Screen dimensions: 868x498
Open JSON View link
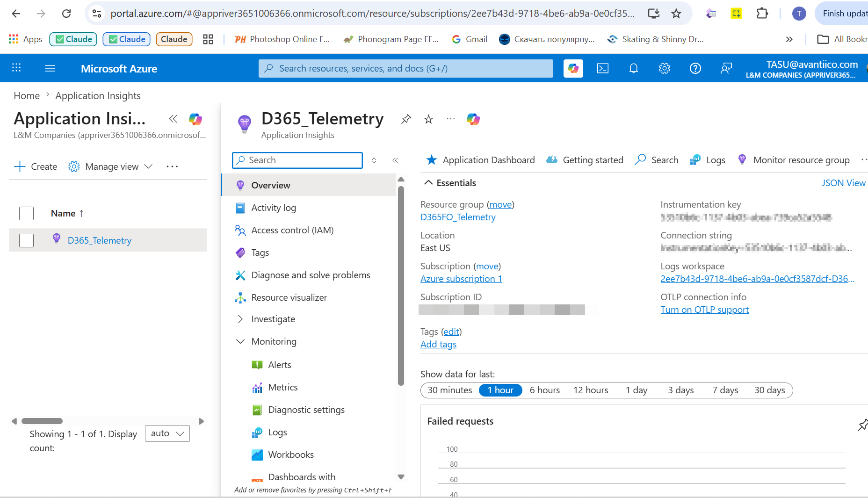click(x=844, y=183)
